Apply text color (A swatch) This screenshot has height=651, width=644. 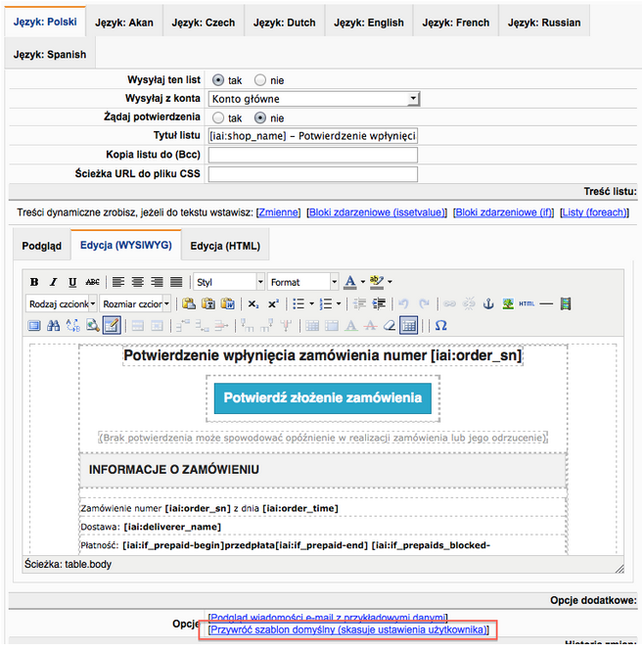[x=350, y=282]
